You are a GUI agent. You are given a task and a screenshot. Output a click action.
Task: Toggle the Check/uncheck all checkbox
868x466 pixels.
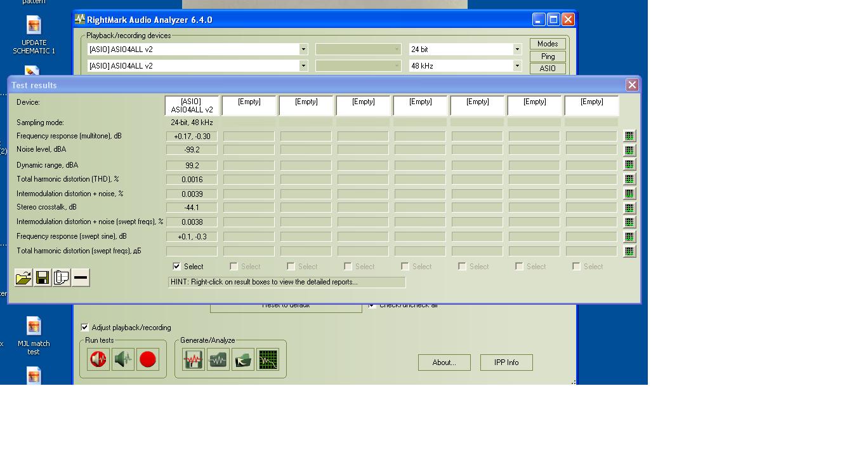coord(372,305)
